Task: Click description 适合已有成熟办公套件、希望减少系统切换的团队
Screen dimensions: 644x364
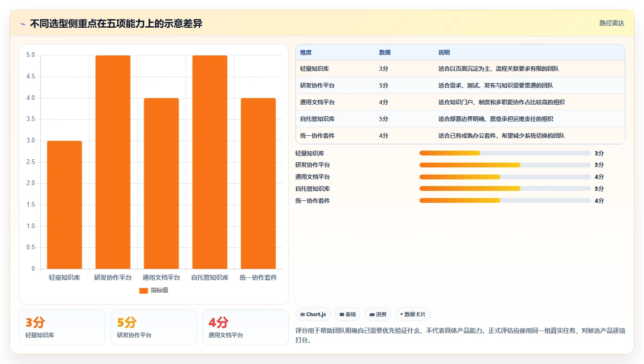Action: (501, 136)
